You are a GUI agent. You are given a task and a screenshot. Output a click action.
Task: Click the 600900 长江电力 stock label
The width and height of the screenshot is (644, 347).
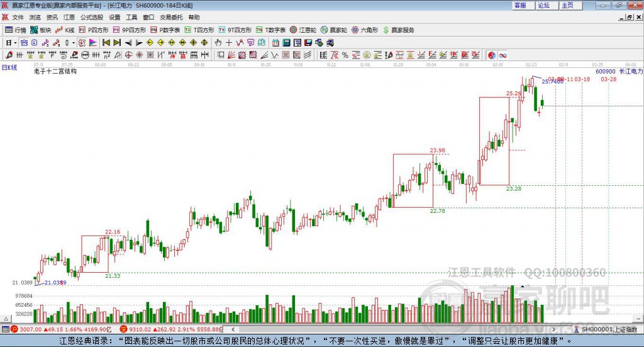619,72
